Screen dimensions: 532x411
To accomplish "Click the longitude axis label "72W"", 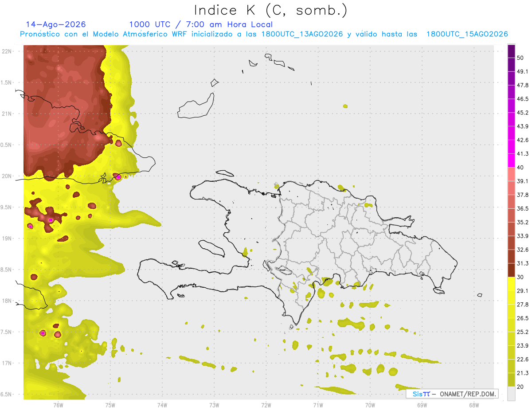I will (x=266, y=405).
